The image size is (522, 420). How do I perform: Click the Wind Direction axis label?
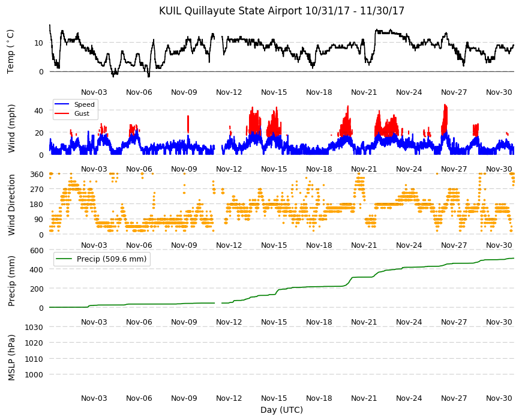[x=11, y=205]
